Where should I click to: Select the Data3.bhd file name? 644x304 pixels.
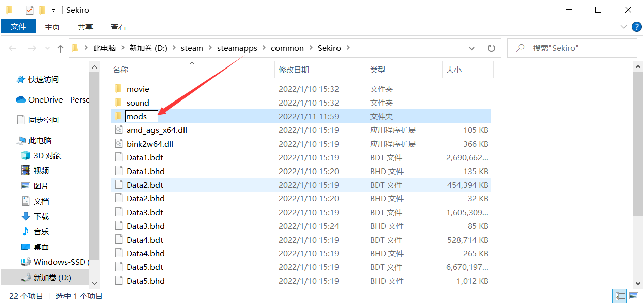[x=145, y=226]
